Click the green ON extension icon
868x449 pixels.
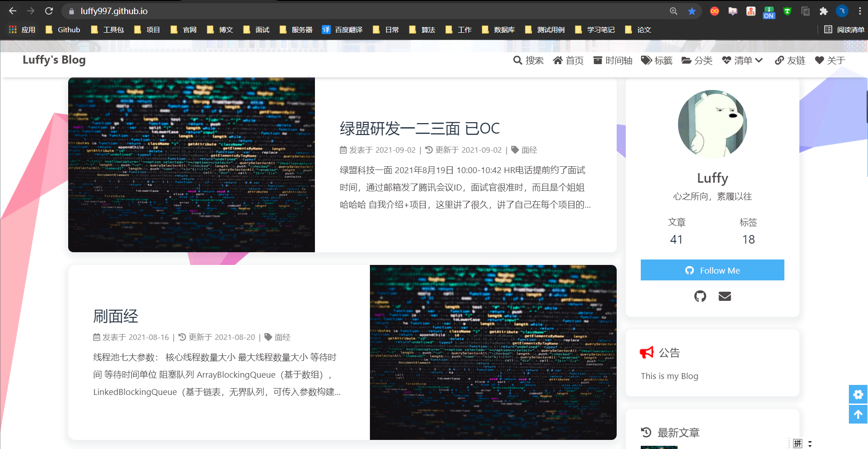(769, 12)
